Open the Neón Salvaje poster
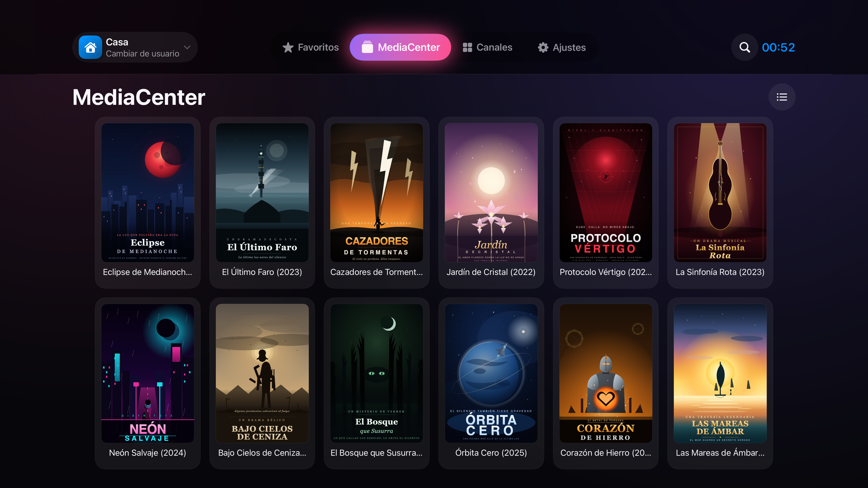This screenshot has height=488, width=868. tap(148, 373)
